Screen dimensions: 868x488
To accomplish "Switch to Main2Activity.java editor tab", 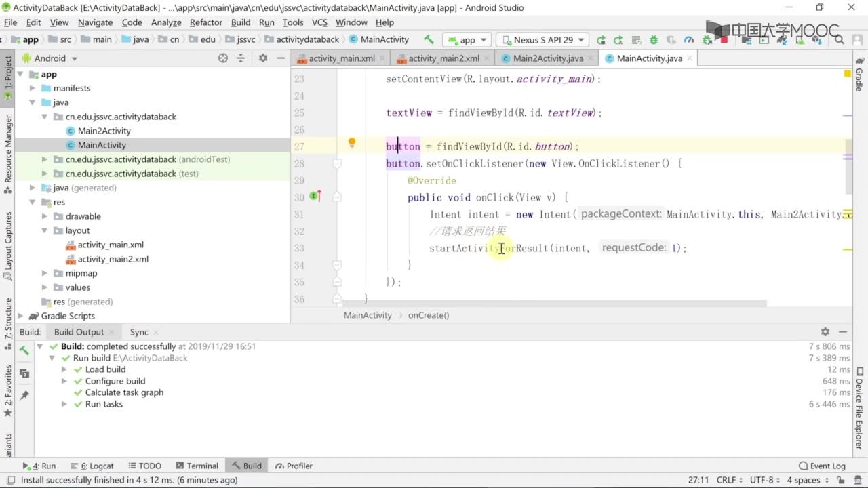I will (548, 58).
